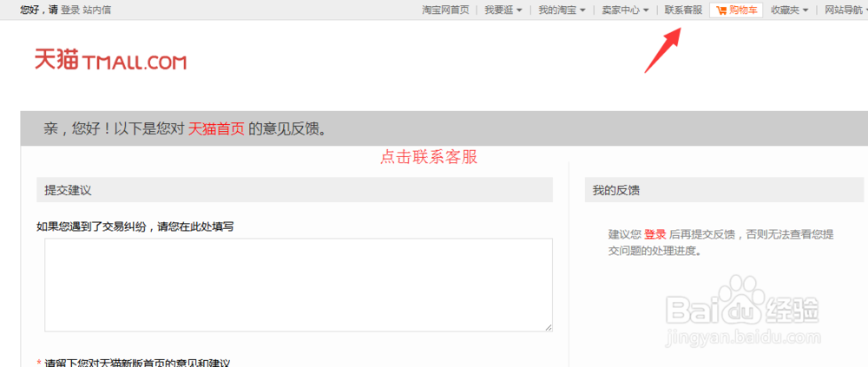Expand the 我要逛 dropdown
The image size is (868, 367).
pyautogui.click(x=503, y=10)
